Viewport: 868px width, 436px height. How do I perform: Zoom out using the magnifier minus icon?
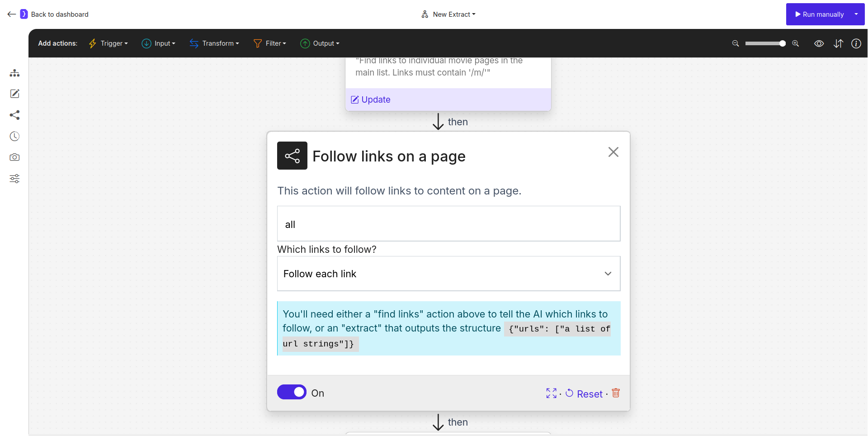click(x=735, y=43)
